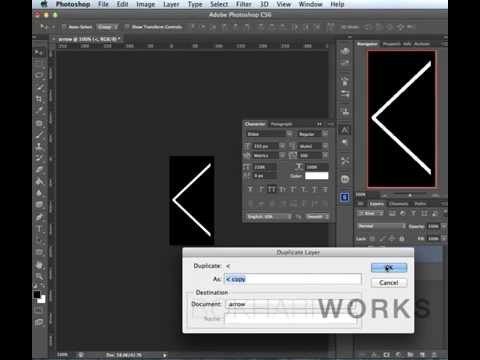This screenshot has width=480, height=360.
Task: Select the Brush tool
Action: 39,135
